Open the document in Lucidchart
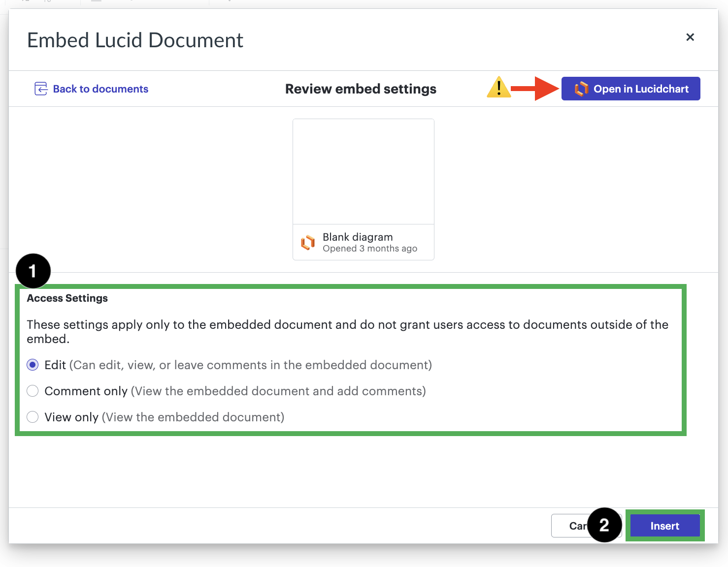Screen dimensions: 728x567 (630, 89)
